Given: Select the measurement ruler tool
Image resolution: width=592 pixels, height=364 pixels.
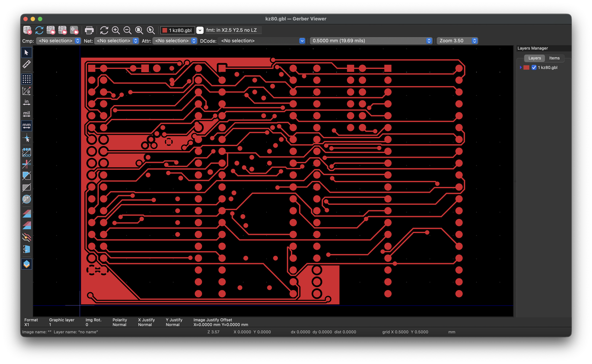Looking at the screenshot, I should tap(26, 64).
